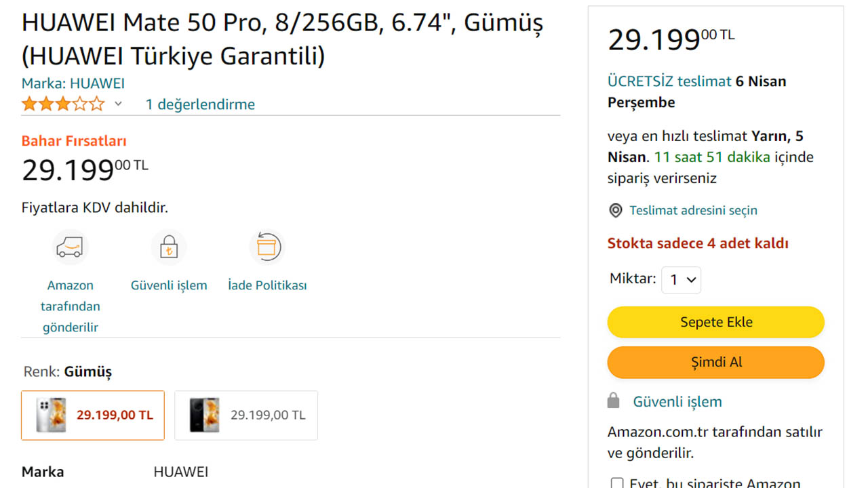Viewport: 868px width, 488px height.
Task: Select the Gümüş color option priced 29.199,00 TL
Action: tap(93, 415)
